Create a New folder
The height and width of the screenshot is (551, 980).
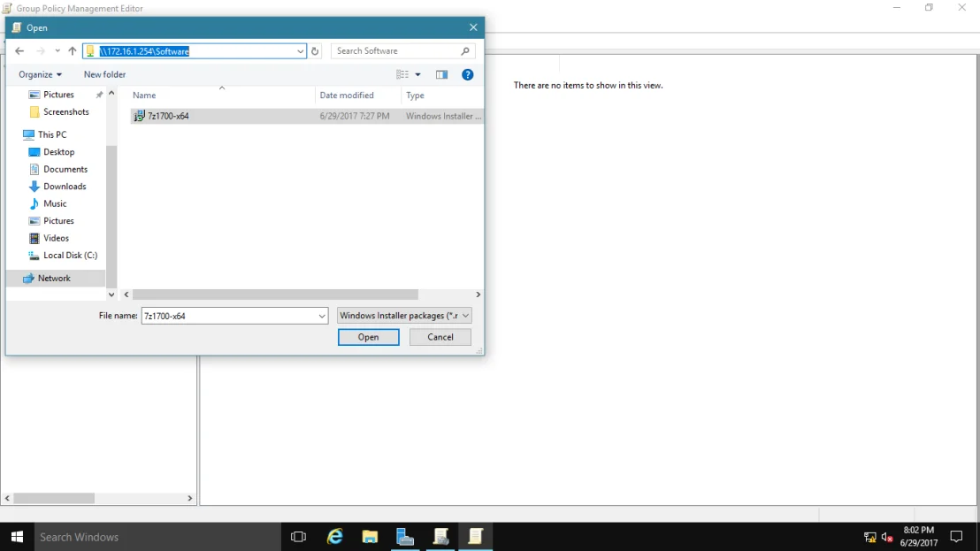(104, 74)
